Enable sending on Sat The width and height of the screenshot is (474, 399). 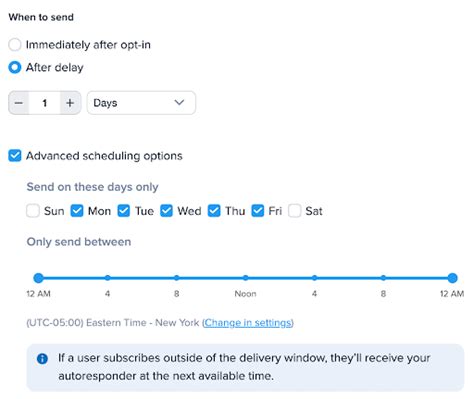coord(295,211)
